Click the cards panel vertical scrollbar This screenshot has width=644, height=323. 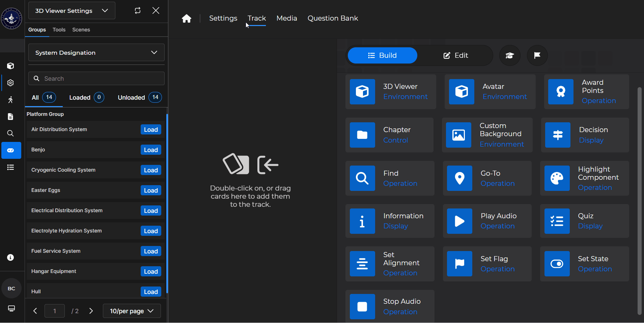click(x=639, y=201)
